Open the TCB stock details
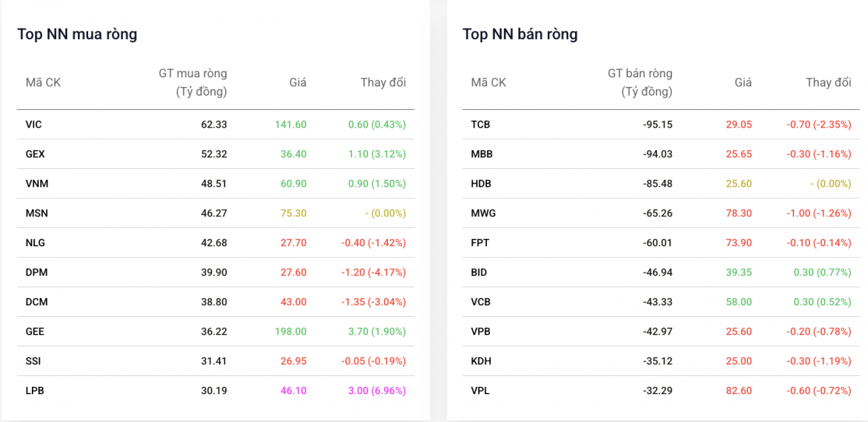This screenshot has width=868, height=422. [481, 124]
